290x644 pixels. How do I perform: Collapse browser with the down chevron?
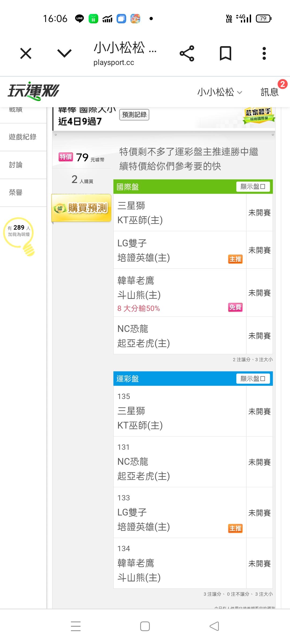click(x=64, y=53)
